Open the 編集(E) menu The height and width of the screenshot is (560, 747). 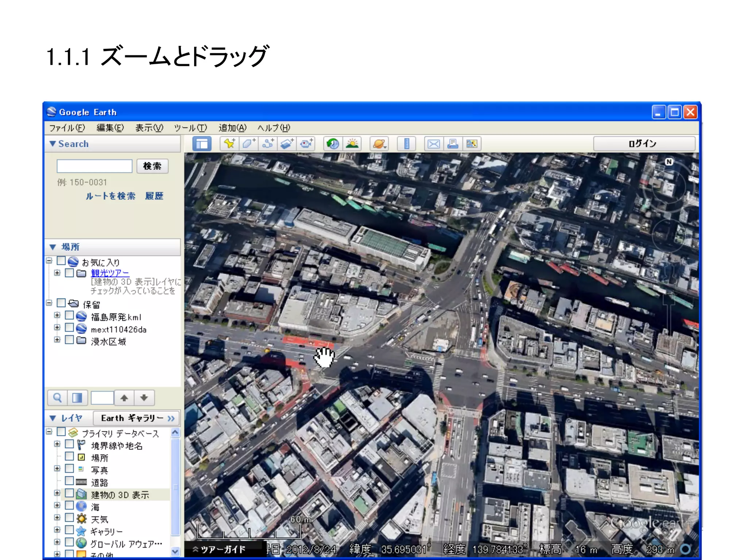[110, 128]
